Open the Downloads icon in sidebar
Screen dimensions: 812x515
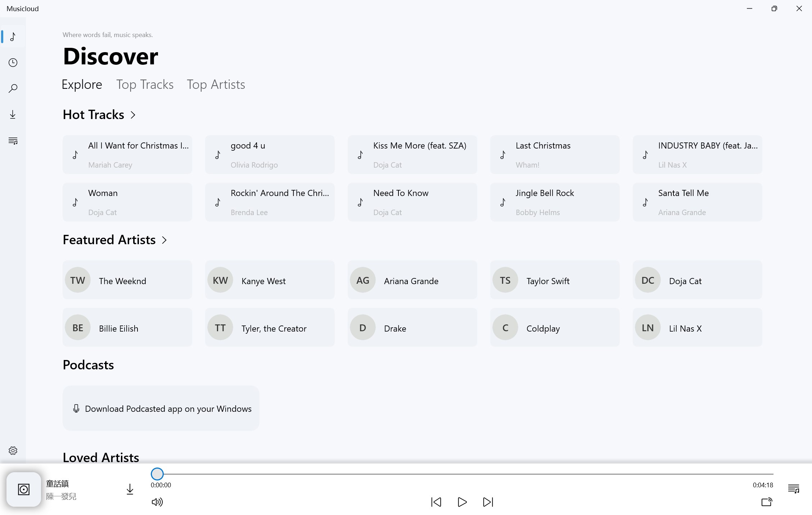tap(13, 114)
